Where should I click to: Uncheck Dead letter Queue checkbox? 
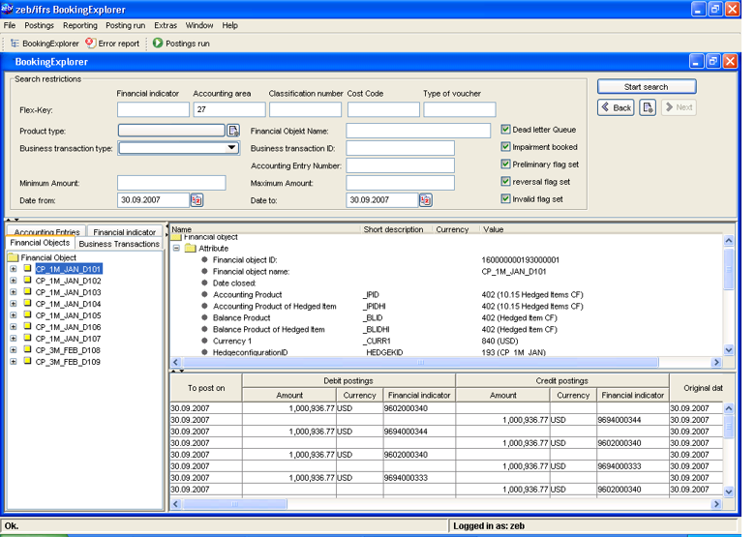coord(505,130)
